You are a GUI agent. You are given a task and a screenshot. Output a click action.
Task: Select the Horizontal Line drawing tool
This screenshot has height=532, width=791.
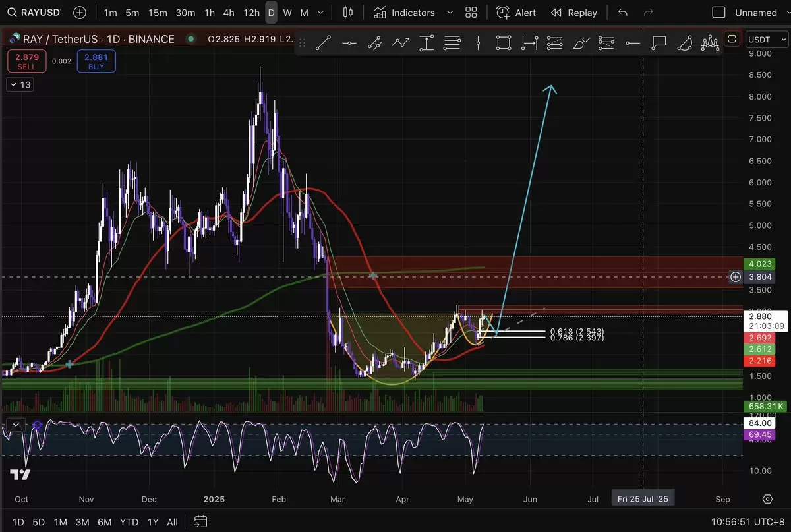click(349, 44)
